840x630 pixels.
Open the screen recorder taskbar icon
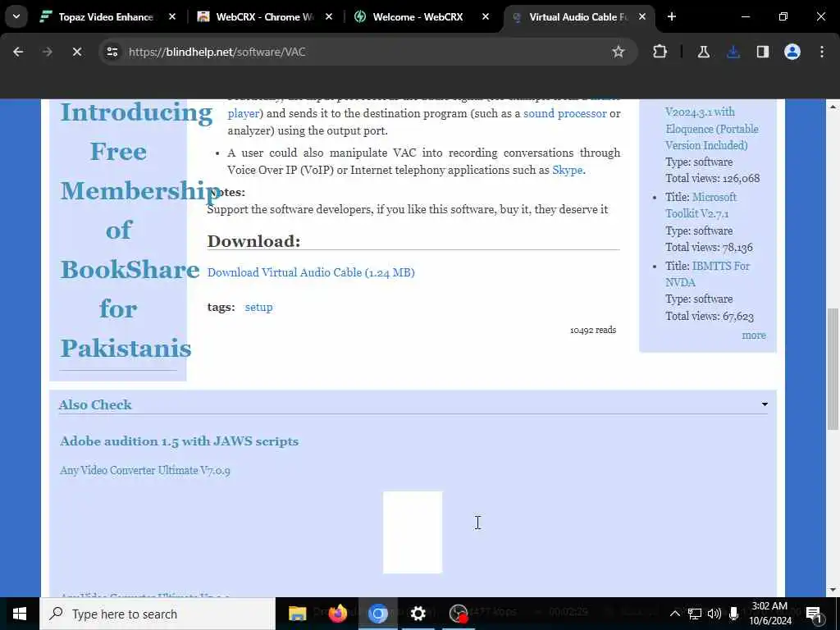tap(459, 614)
